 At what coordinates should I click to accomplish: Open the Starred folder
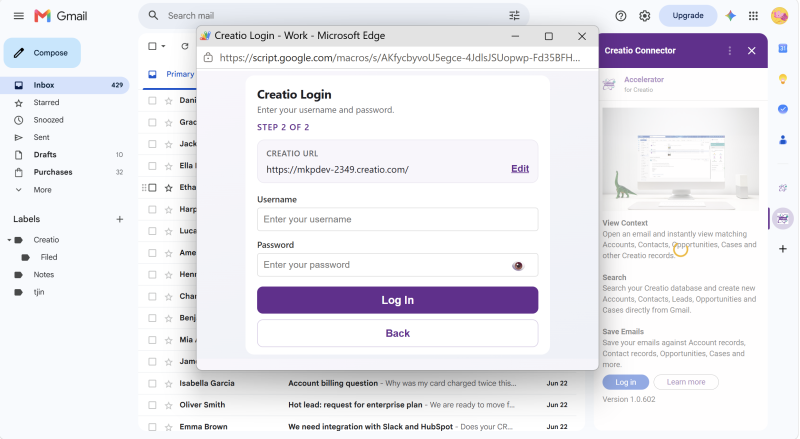(46, 103)
